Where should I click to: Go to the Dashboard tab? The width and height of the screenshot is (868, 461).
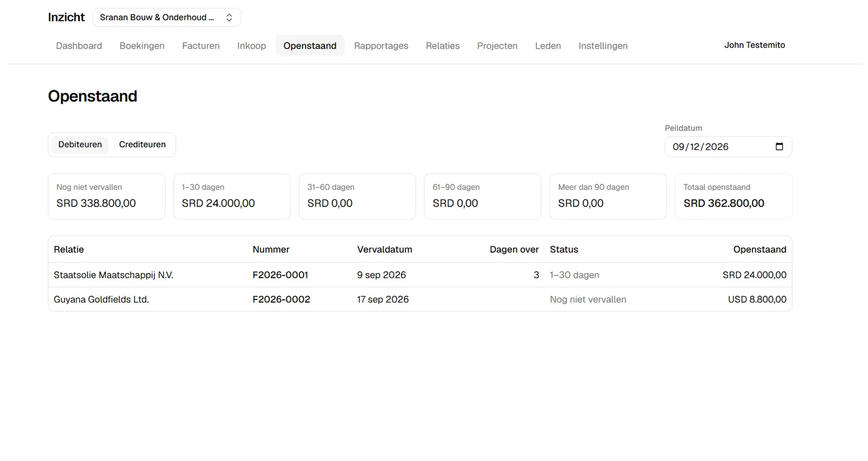79,46
